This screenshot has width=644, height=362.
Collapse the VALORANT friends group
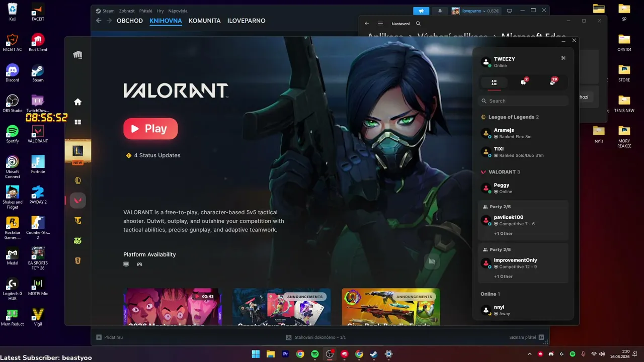click(x=501, y=172)
